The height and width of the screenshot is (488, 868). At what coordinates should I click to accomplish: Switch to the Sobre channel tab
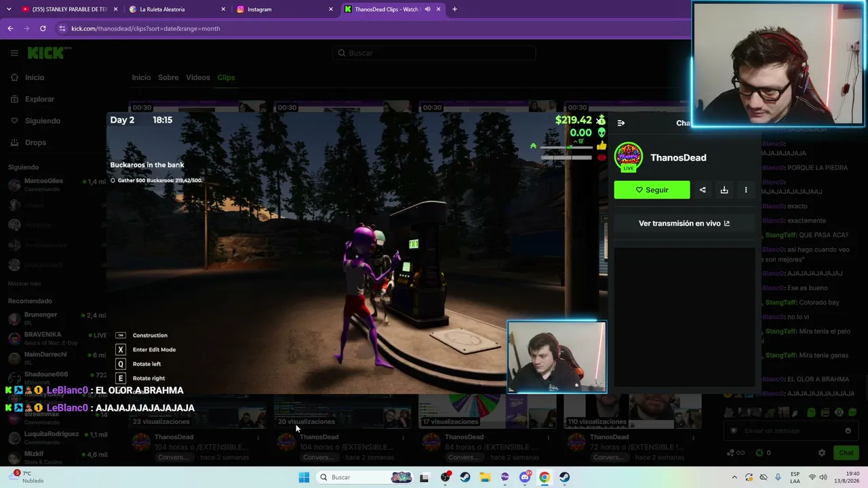pos(168,77)
